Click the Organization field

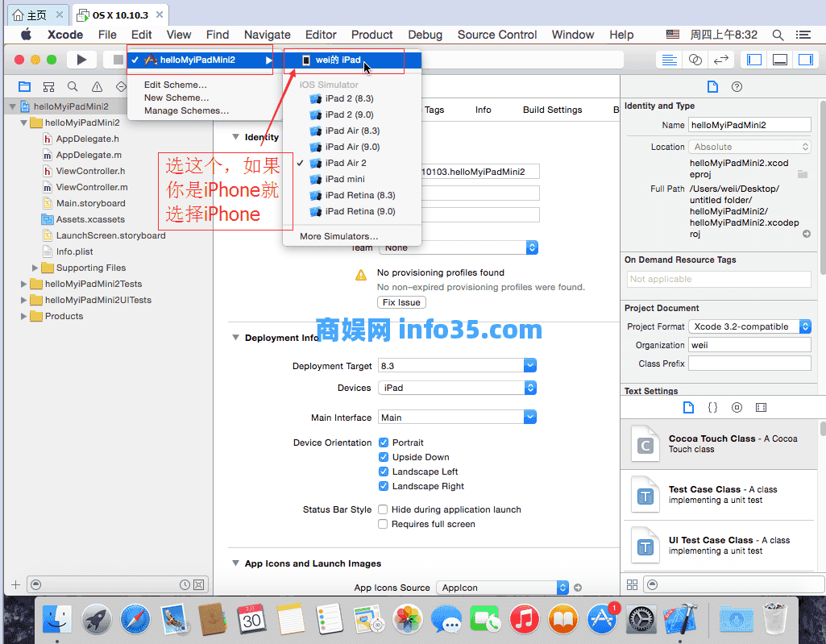coord(749,345)
